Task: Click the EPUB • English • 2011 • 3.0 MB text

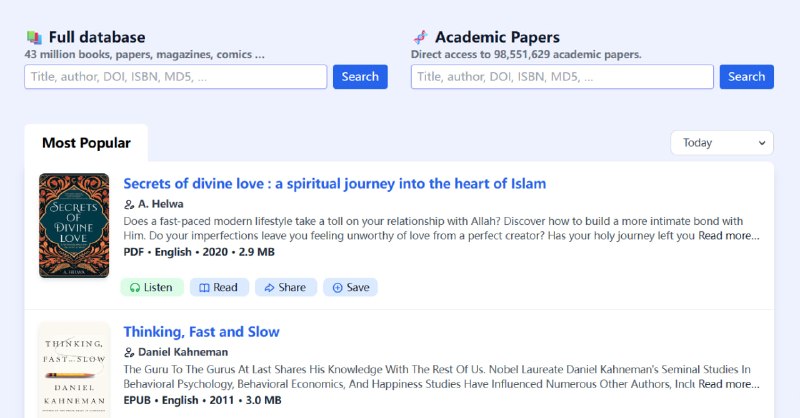Action: [x=203, y=400]
